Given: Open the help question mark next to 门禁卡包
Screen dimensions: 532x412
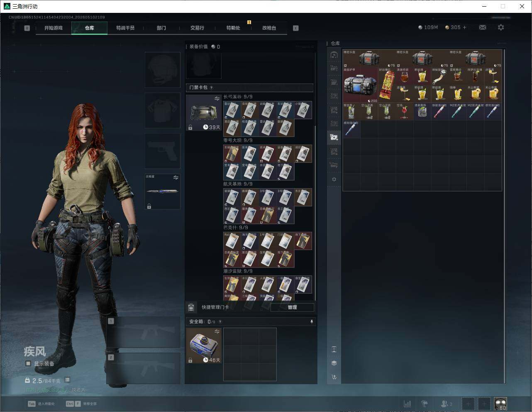Looking at the screenshot, I should 212,88.
